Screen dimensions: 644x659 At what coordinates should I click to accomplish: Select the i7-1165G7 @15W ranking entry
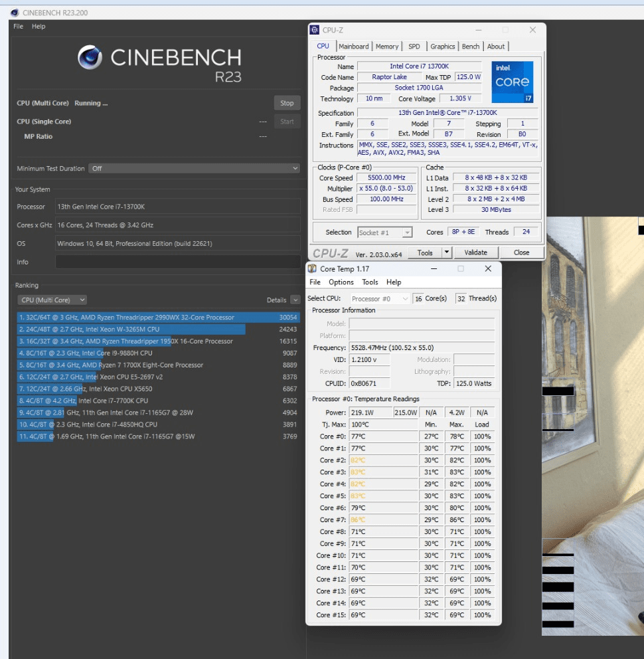pyautogui.click(x=159, y=436)
